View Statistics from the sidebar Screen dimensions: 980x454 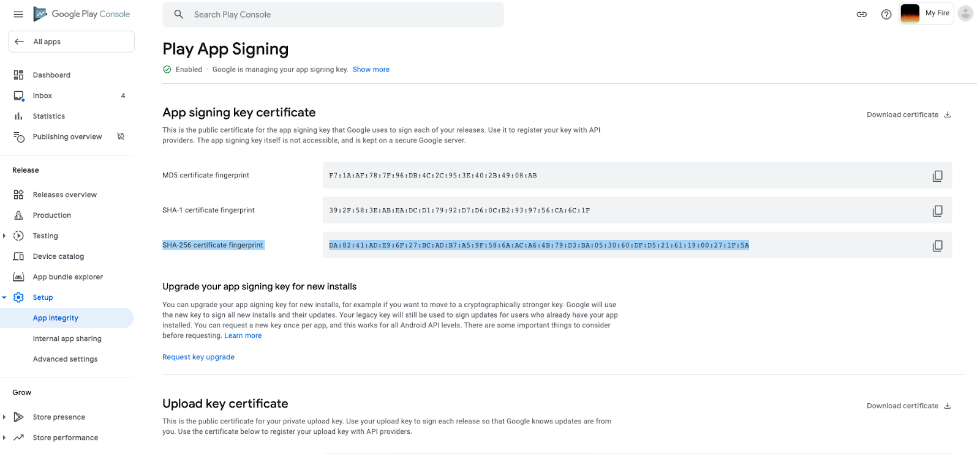(49, 116)
